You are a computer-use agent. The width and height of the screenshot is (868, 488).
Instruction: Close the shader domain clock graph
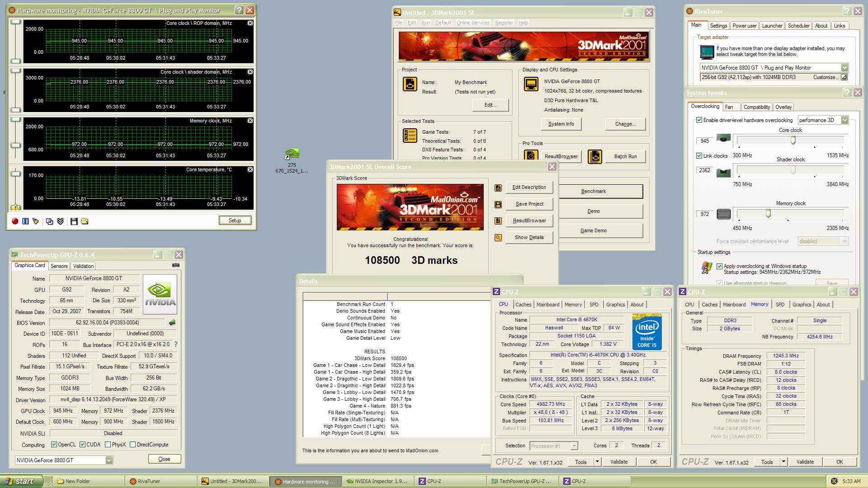[x=250, y=72]
